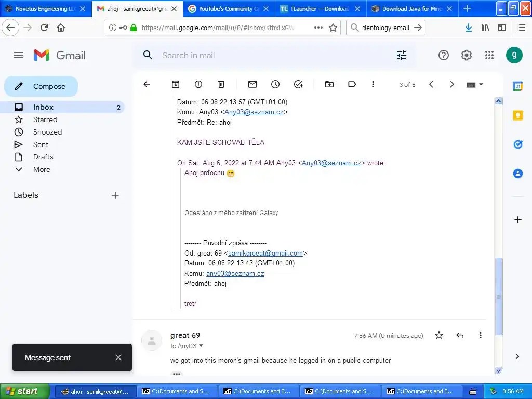Hide the side panel chevron
The height and width of the screenshot is (399, 532).
[517, 356]
